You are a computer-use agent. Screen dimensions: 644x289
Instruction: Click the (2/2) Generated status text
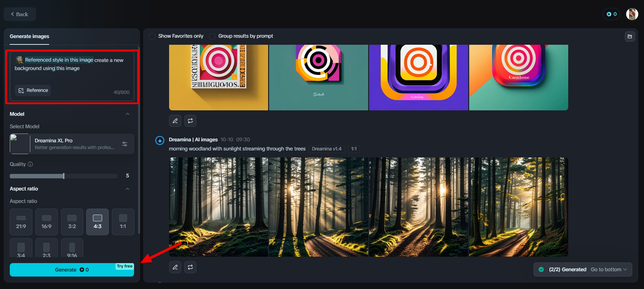click(x=568, y=269)
